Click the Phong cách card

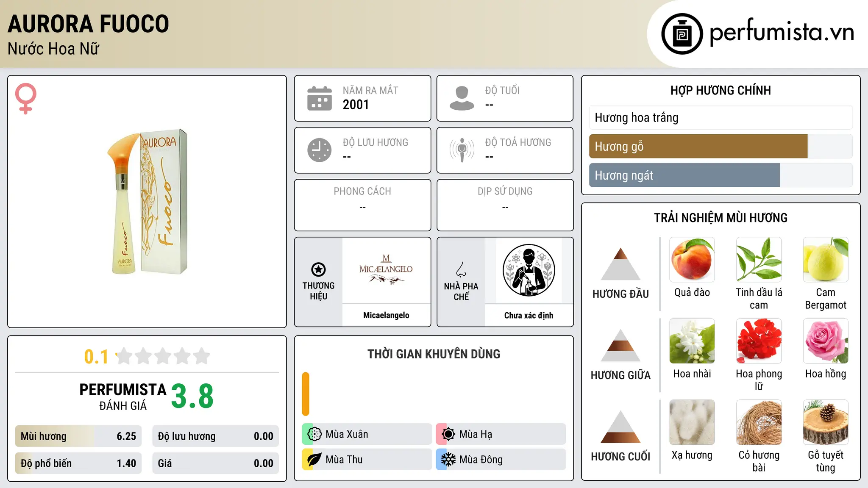362,205
